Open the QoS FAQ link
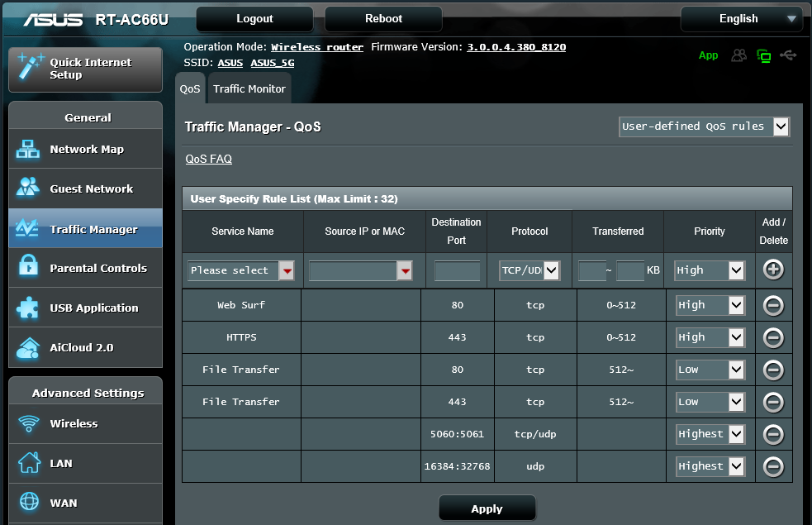Viewport: 812px width, 525px height. click(208, 159)
